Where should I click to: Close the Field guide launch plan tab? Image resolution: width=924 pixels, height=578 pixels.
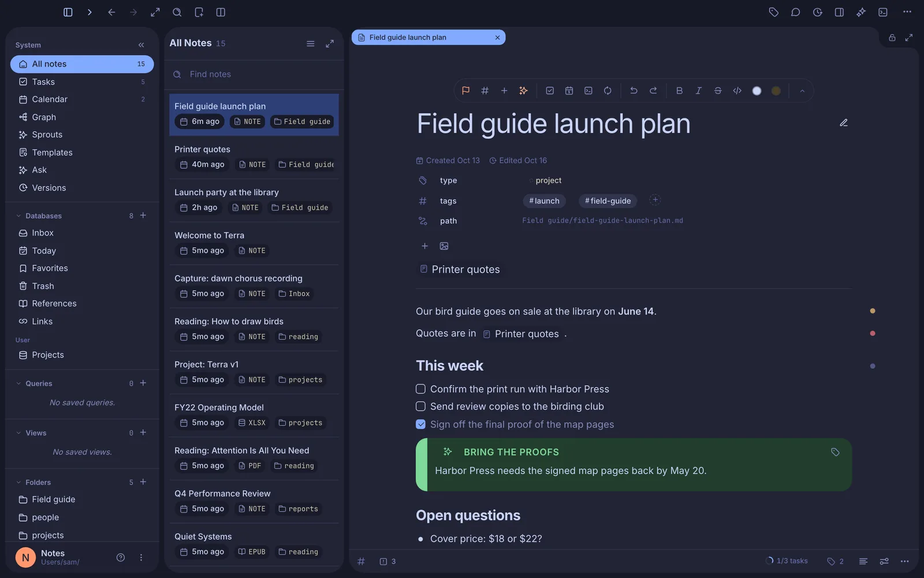pos(497,38)
